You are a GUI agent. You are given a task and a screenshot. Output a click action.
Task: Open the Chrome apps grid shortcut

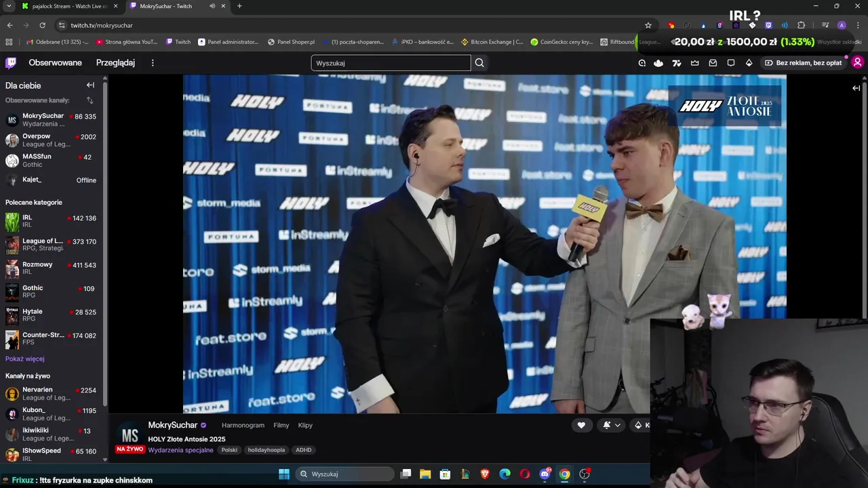pos(9,41)
